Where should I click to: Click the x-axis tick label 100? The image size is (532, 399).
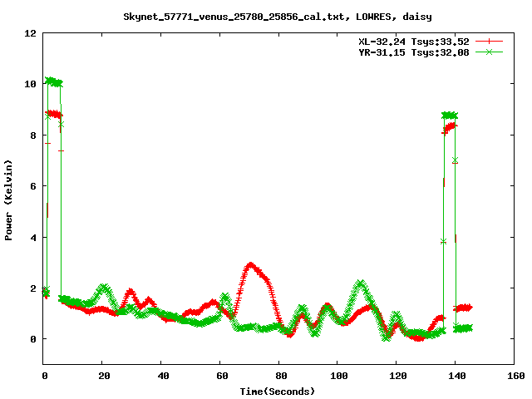339,376
